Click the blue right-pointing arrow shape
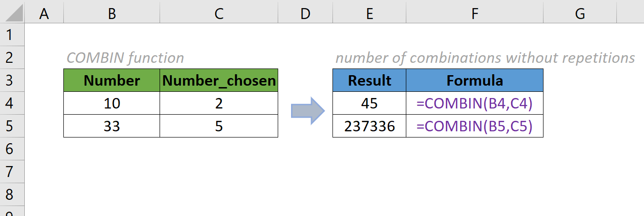 click(308, 111)
